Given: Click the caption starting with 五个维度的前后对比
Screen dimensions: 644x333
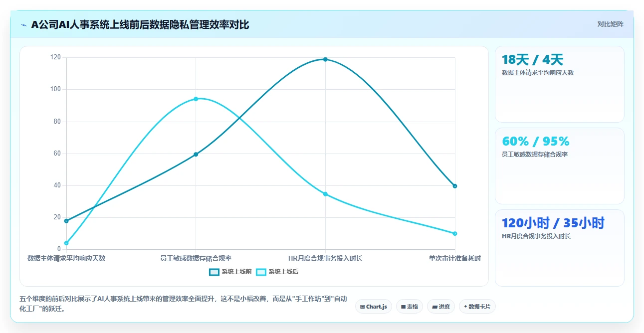Looking at the screenshot, I should pyautogui.click(x=183, y=304).
